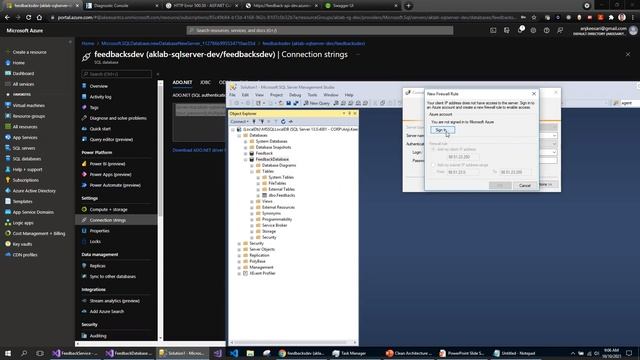Expand the Programmability folder
Viewport: 640px width, 360px height.
252,219
